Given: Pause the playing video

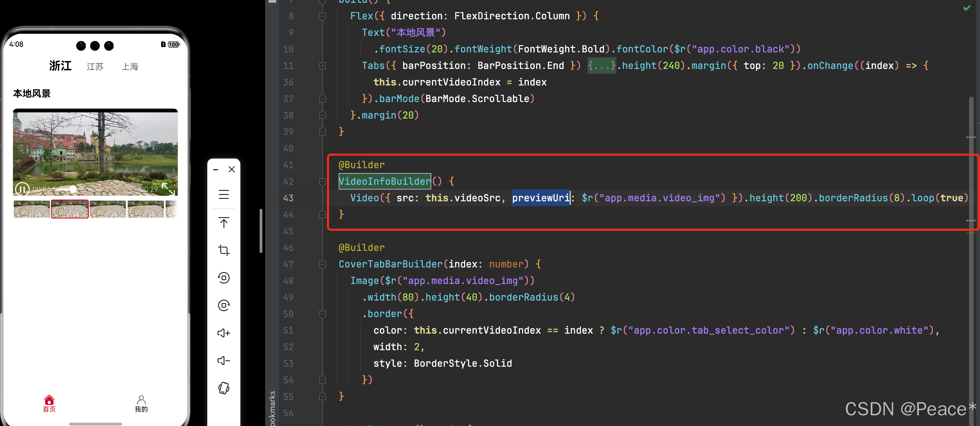Looking at the screenshot, I should 22,189.
